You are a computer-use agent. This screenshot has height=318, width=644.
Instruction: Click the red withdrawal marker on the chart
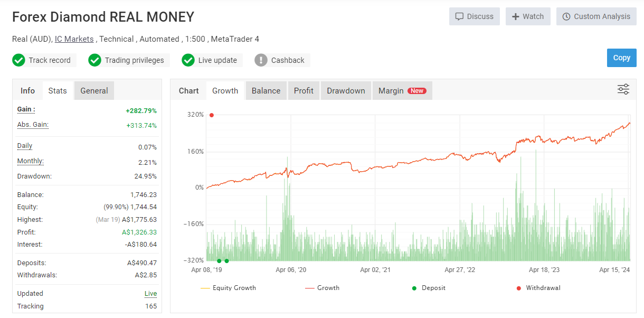[212, 115]
